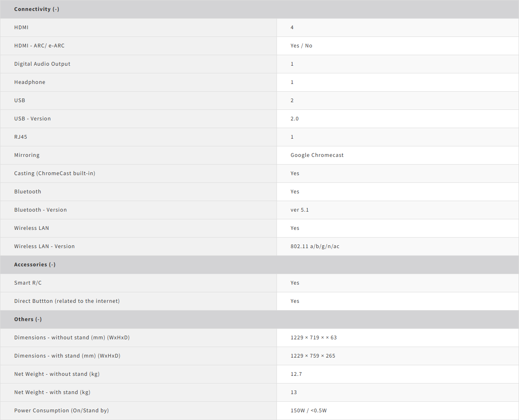Click the dimensions value 1229 × 759 × 265
The width and height of the screenshot is (519, 420).
[x=313, y=356]
